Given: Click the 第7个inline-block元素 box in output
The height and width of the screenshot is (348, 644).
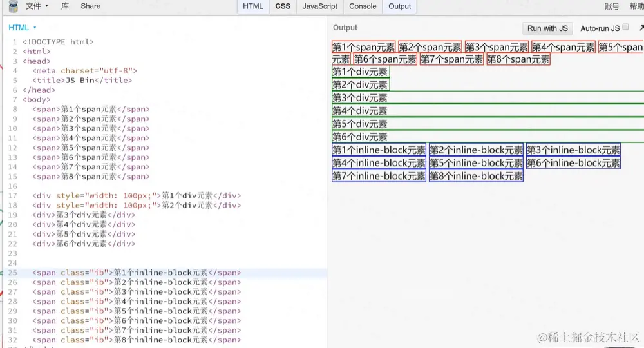Looking at the screenshot, I should click(x=379, y=177).
